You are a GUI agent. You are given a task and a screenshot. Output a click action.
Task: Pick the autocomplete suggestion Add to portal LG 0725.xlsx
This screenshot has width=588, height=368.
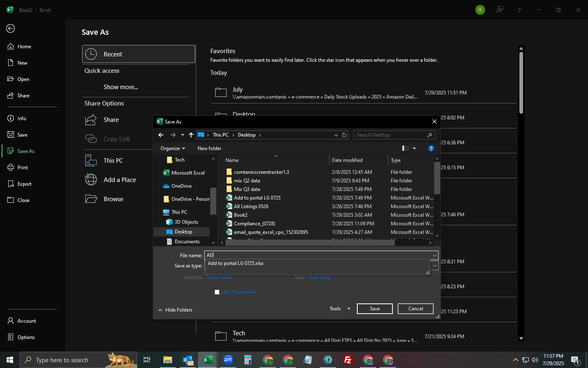coord(236,263)
